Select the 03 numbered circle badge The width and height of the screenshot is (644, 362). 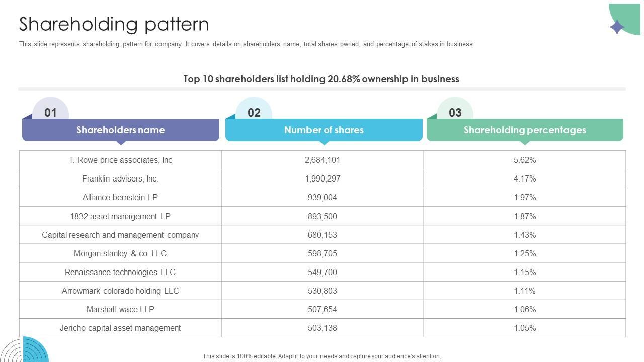click(x=455, y=112)
